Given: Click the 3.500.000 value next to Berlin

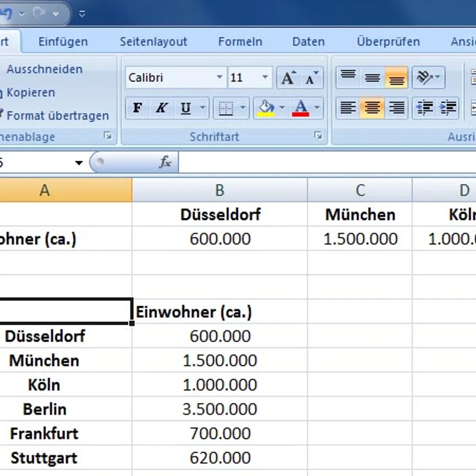Looking at the screenshot, I should (x=220, y=409).
